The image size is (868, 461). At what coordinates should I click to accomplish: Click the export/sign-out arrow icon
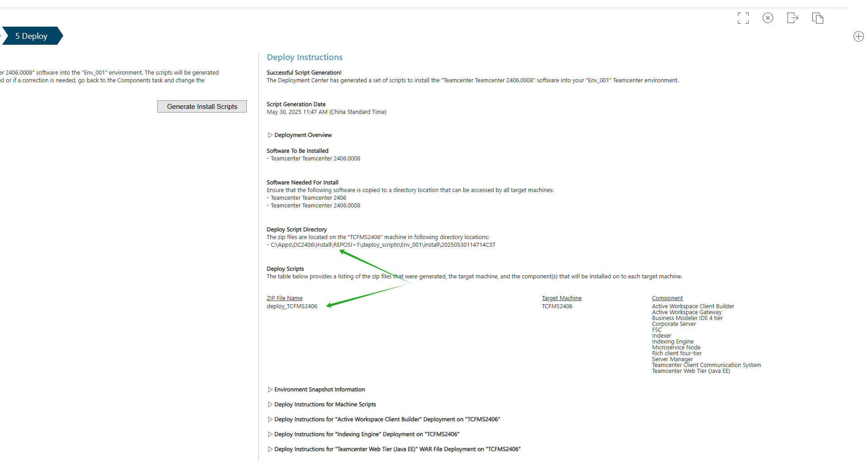(x=793, y=18)
